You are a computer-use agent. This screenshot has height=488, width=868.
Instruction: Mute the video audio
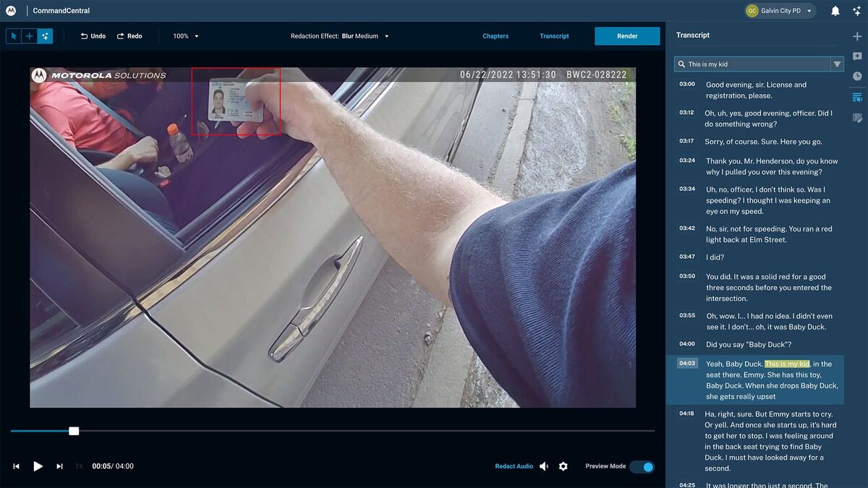[x=544, y=466]
